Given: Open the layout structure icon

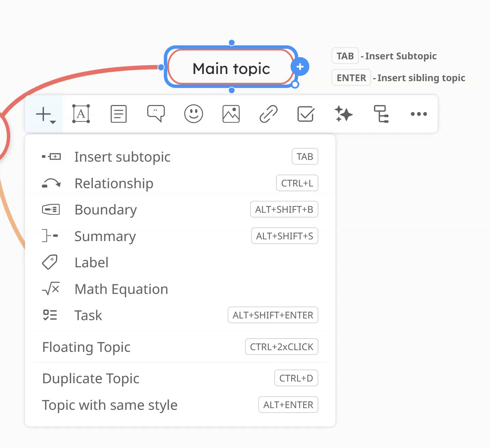Looking at the screenshot, I should point(381,114).
